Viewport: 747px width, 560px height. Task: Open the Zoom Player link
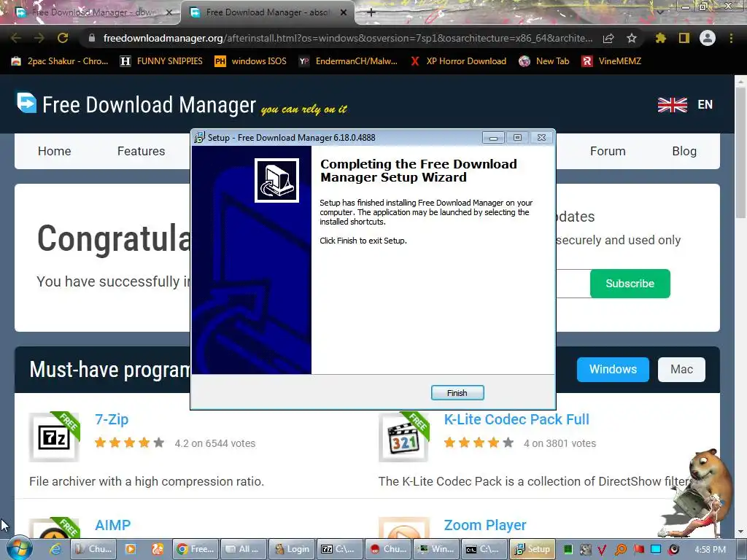pos(485,525)
